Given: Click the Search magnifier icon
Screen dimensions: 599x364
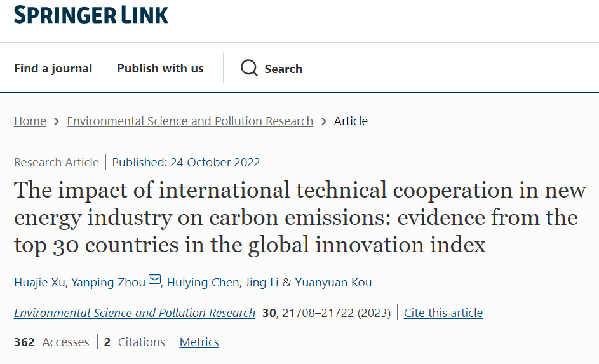Looking at the screenshot, I should (249, 68).
